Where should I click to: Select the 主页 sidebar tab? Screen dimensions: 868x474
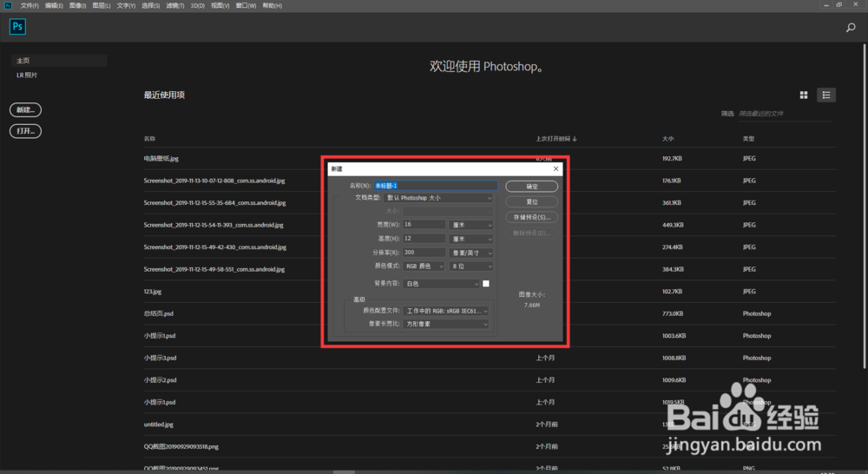59,61
